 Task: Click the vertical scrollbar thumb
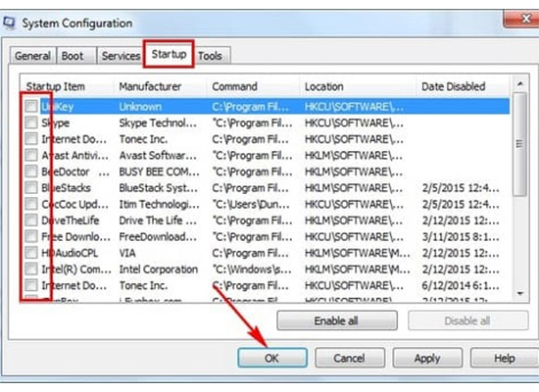519,144
